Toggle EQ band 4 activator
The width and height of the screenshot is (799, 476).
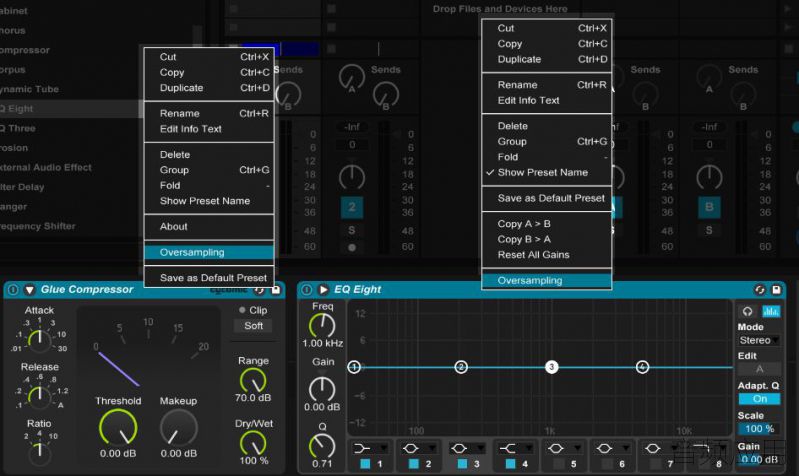click(510, 464)
